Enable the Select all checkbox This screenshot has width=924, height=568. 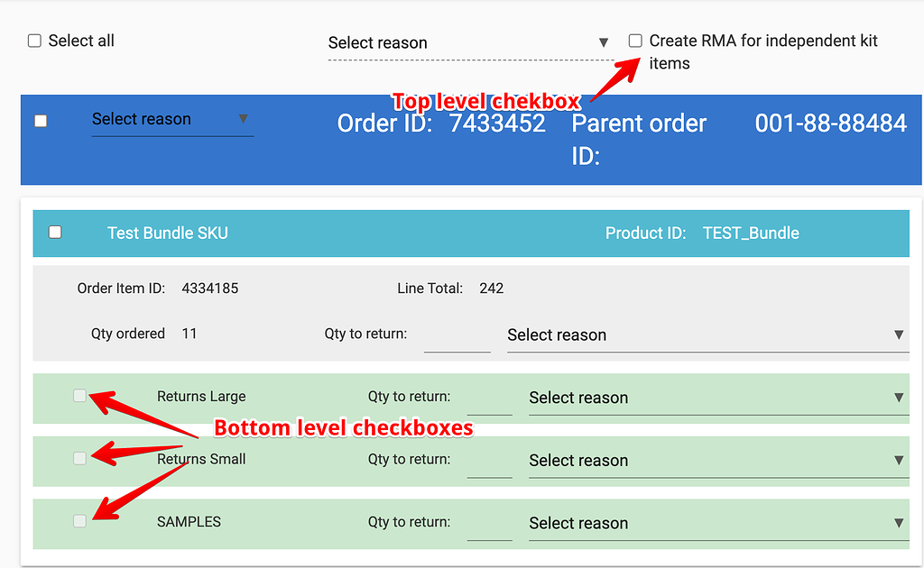pos(33,40)
